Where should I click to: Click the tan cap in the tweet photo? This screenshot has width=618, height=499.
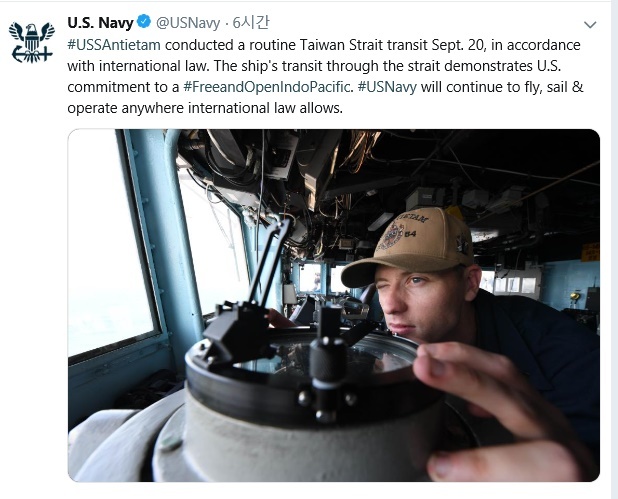[407, 247]
